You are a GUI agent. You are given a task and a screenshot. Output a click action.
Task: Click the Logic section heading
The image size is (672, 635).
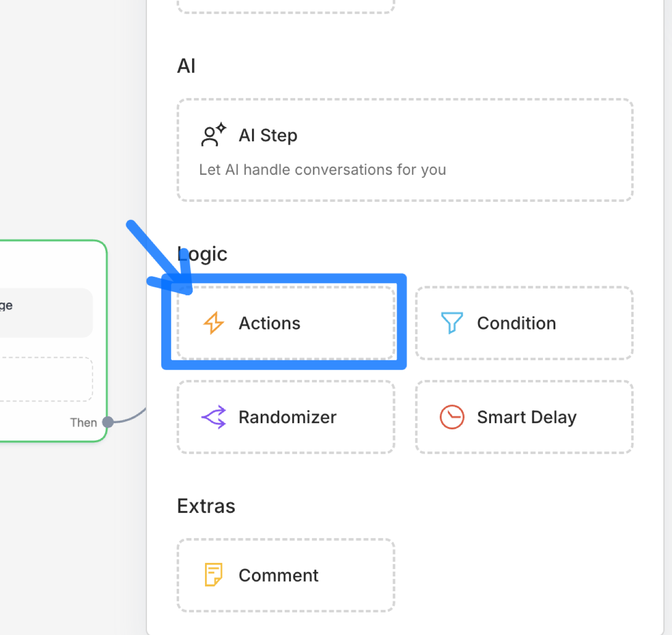pos(202,255)
